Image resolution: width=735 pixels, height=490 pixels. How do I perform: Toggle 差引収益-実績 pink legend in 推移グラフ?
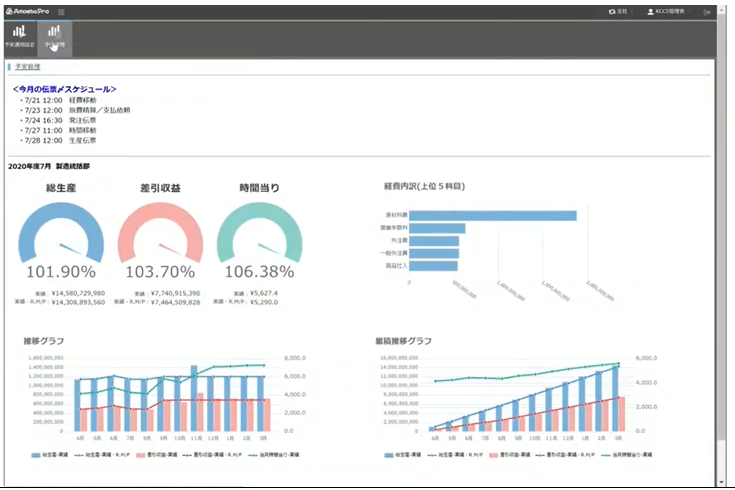[156, 455]
